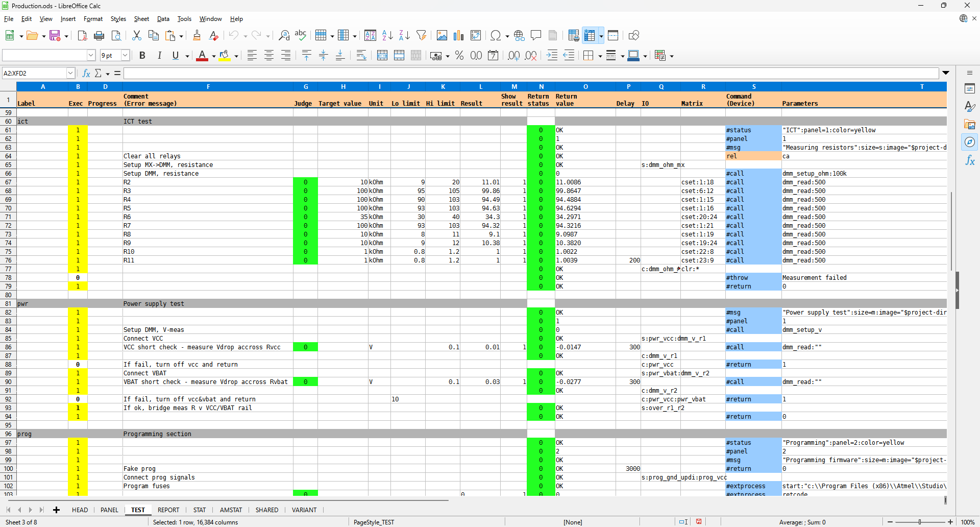The image size is (980, 527).
Task: Toggle print preview
Action: [116, 35]
